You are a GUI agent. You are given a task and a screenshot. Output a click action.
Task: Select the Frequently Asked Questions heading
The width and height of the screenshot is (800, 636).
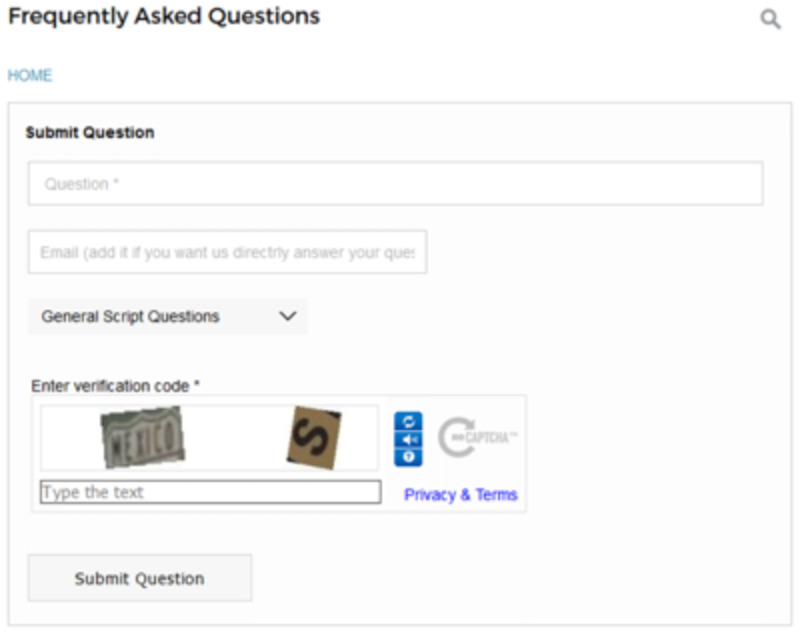pyautogui.click(x=164, y=16)
